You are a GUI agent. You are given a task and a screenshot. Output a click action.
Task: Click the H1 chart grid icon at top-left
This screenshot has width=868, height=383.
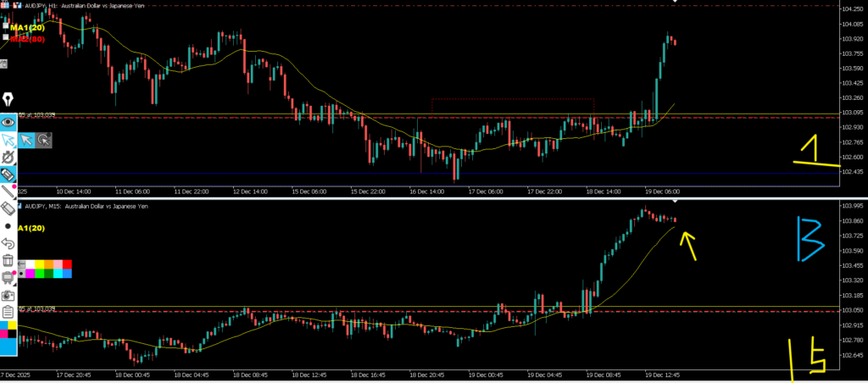pyautogui.click(x=5, y=5)
